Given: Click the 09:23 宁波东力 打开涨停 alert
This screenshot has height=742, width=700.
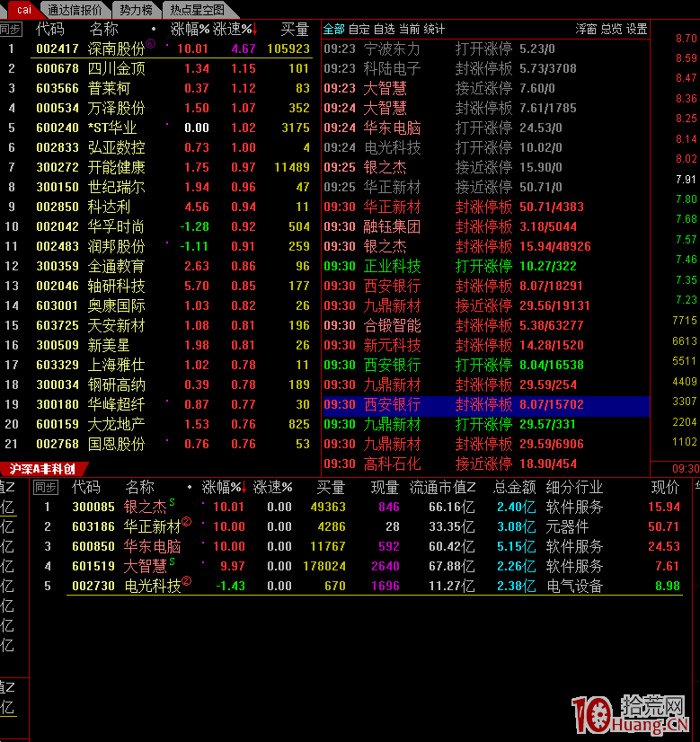Looking at the screenshot, I should pyautogui.click(x=486, y=49).
